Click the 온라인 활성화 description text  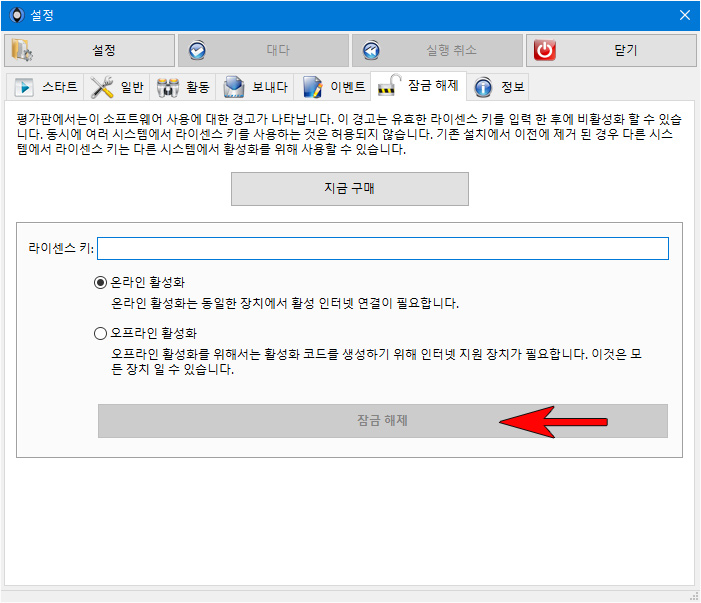click(x=285, y=304)
